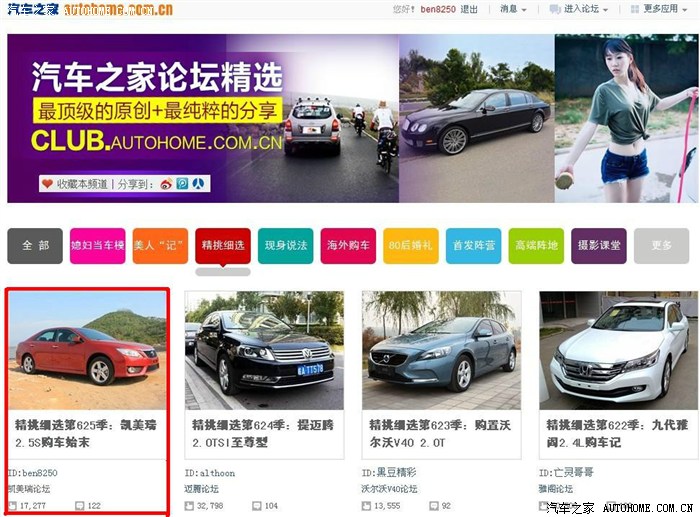Select the 全部 category tab
This screenshot has height=517, width=700.
click(34, 245)
